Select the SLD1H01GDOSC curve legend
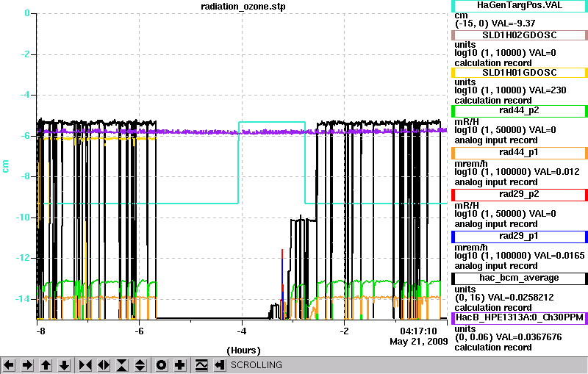588x374 pixels. [520, 73]
